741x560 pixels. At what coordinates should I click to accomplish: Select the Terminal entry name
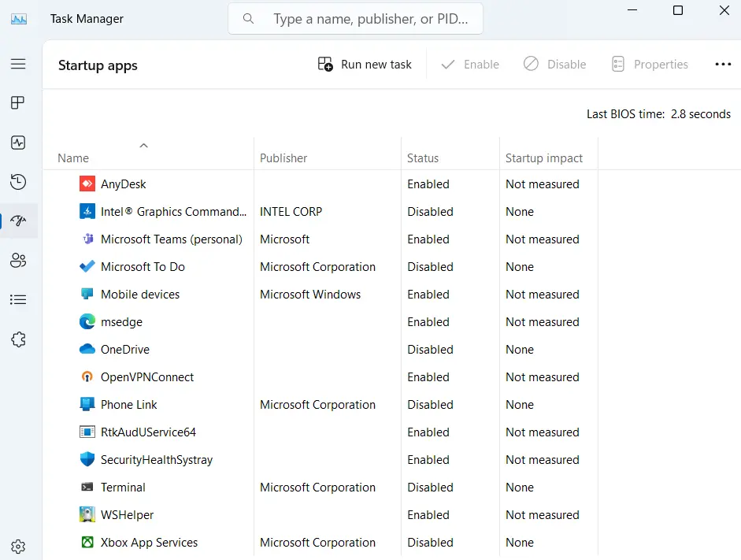tap(123, 488)
